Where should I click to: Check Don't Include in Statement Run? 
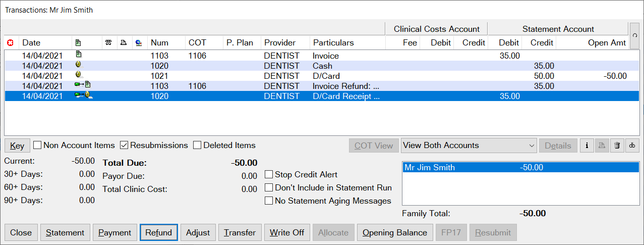point(269,187)
